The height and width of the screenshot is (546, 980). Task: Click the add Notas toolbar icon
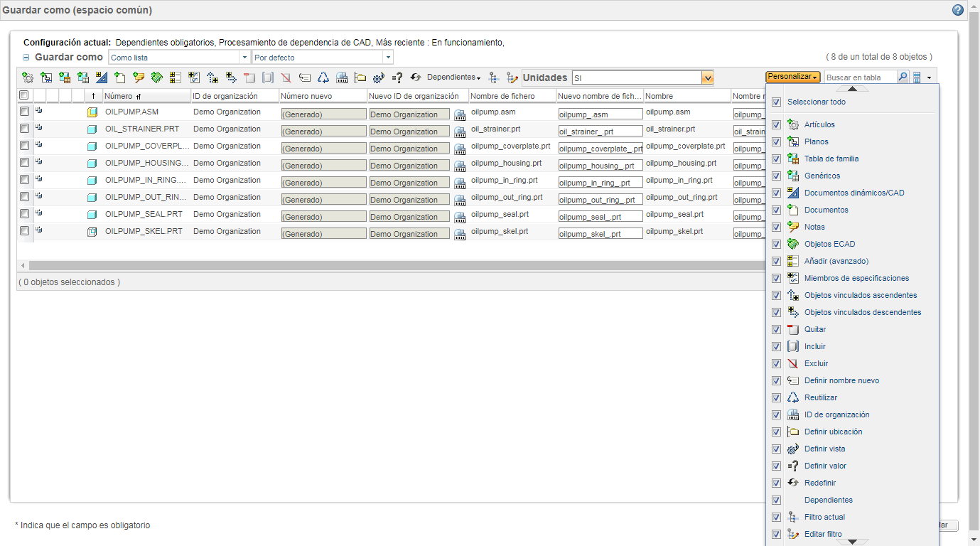(139, 77)
